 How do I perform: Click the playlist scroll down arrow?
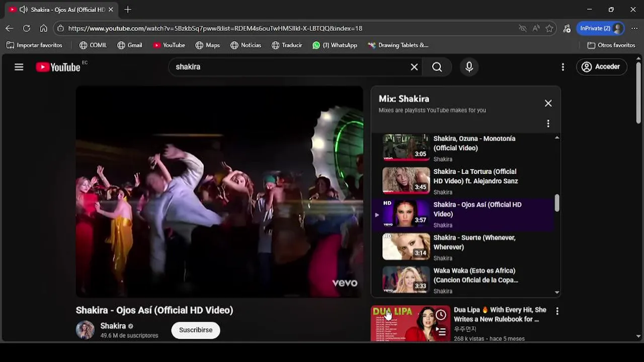(557, 292)
